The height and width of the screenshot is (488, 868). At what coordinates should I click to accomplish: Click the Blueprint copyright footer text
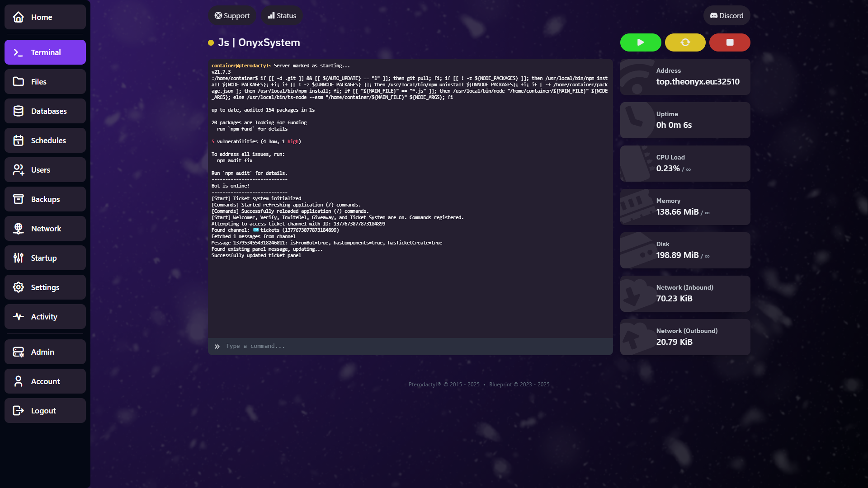coord(519,385)
